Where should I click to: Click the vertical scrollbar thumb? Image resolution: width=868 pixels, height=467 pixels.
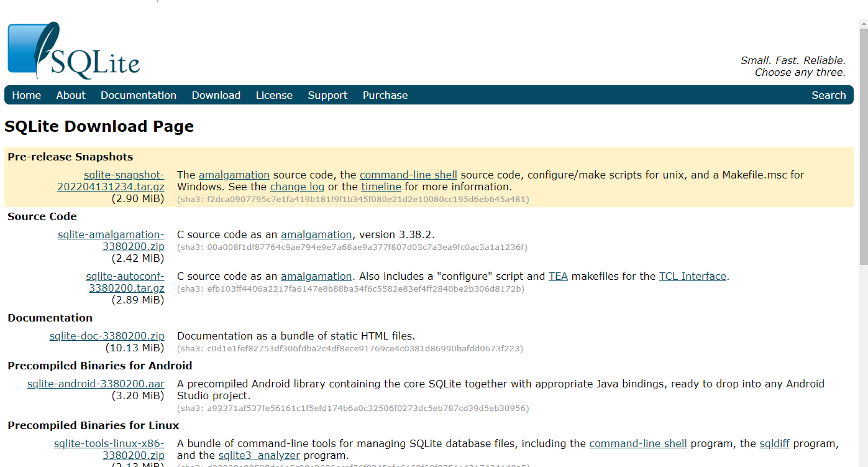pos(863,147)
